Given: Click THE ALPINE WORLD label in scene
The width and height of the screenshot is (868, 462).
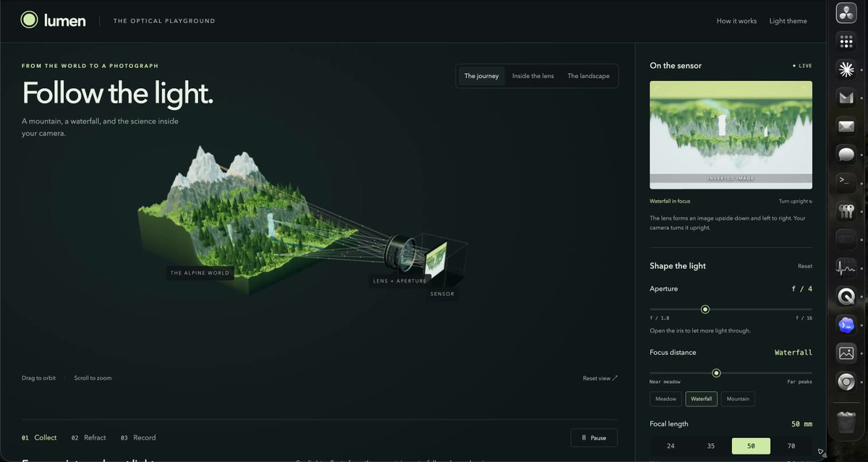Looking at the screenshot, I should 200,273.
